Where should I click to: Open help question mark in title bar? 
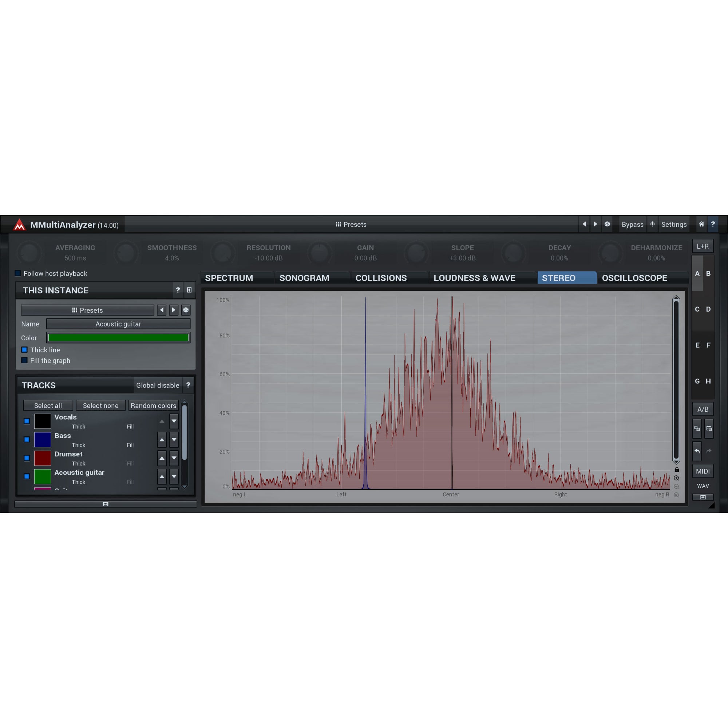click(713, 224)
